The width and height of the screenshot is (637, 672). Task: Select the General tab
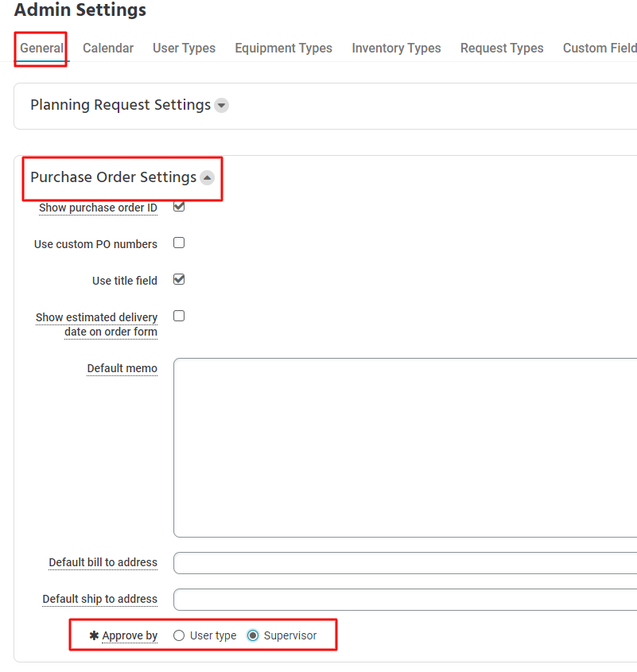click(x=41, y=48)
